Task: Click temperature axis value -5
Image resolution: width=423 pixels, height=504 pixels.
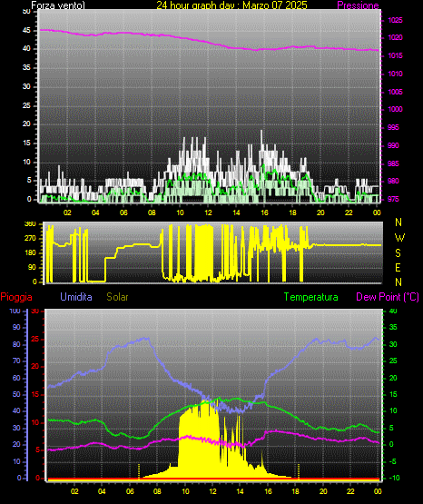Action: [393, 461]
